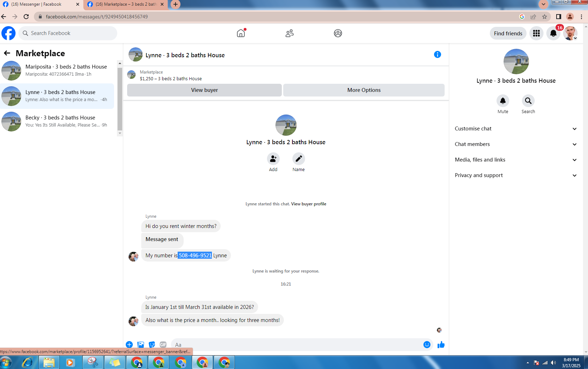Mute this chat with the bell icon
588x369 pixels.
pos(503,101)
